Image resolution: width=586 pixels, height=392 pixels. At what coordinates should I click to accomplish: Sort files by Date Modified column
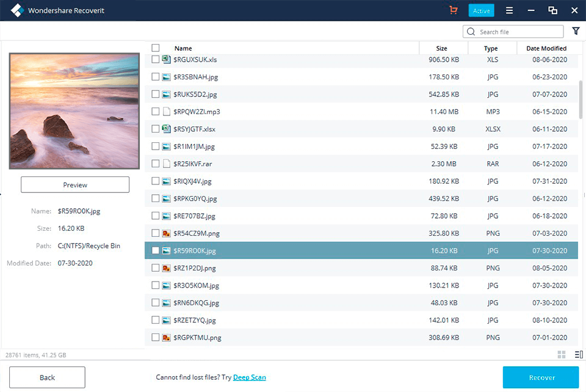pos(545,48)
